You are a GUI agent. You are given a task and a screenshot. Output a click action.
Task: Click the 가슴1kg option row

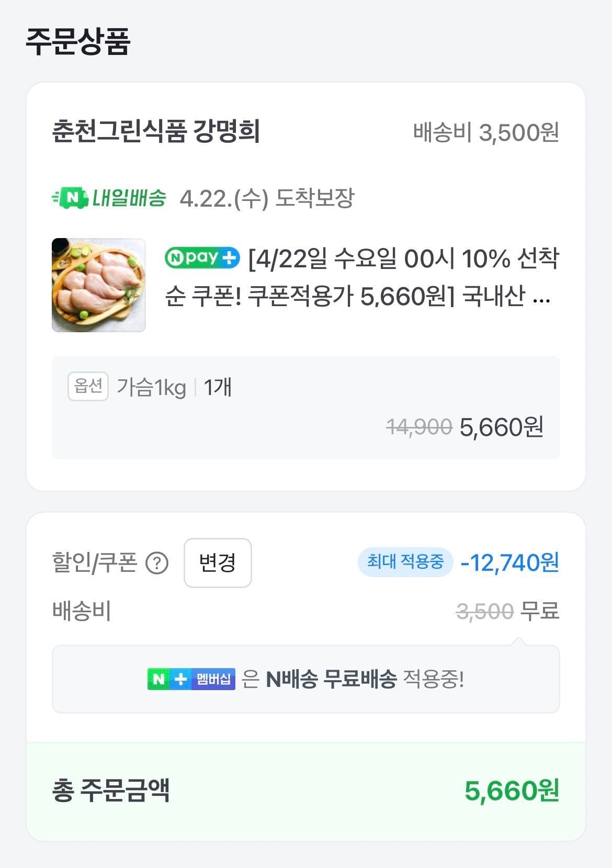click(151, 388)
